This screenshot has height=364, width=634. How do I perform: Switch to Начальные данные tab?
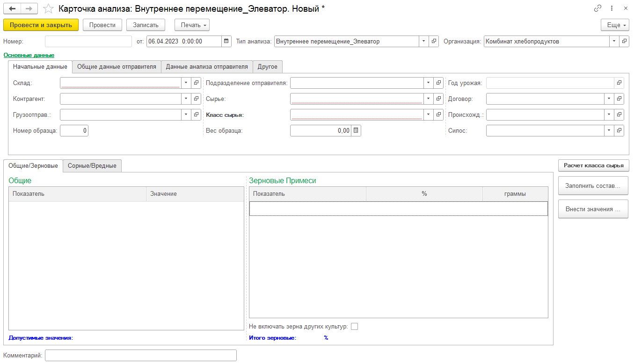coord(40,67)
